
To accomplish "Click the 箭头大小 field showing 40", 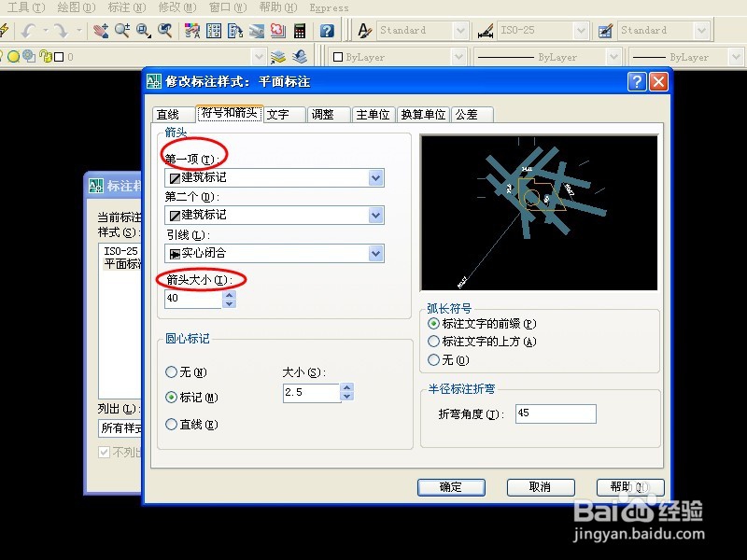I will (x=193, y=299).
